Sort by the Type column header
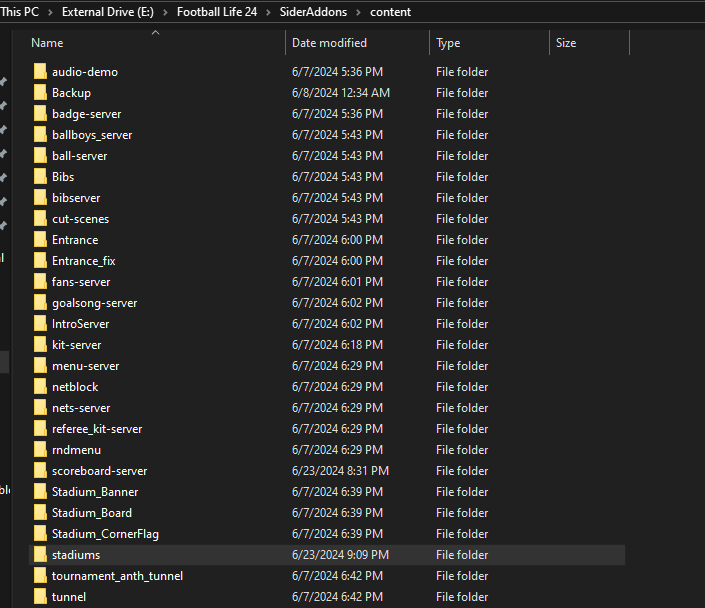This screenshot has height=608, width=705. tap(448, 43)
